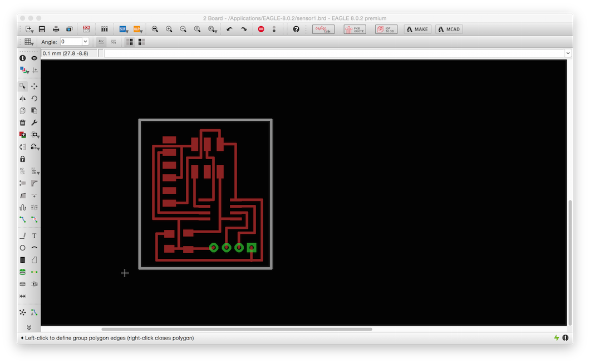Select the Signal airwire tool
This screenshot has width=590, height=364.
click(35, 272)
